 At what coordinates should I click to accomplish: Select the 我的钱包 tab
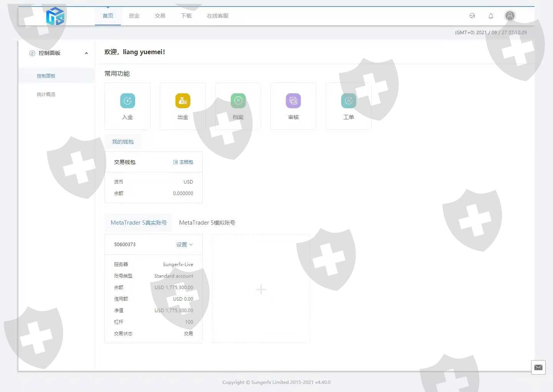(123, 142)
